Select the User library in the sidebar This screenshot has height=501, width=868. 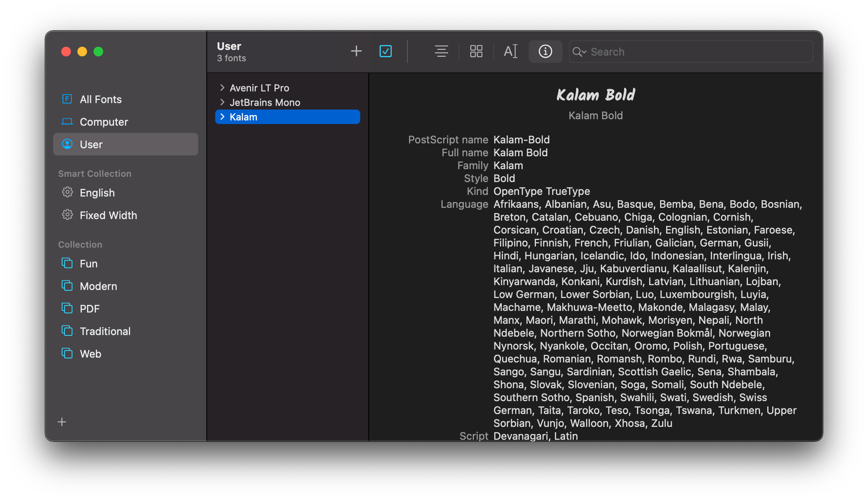(x=91, y=144)
